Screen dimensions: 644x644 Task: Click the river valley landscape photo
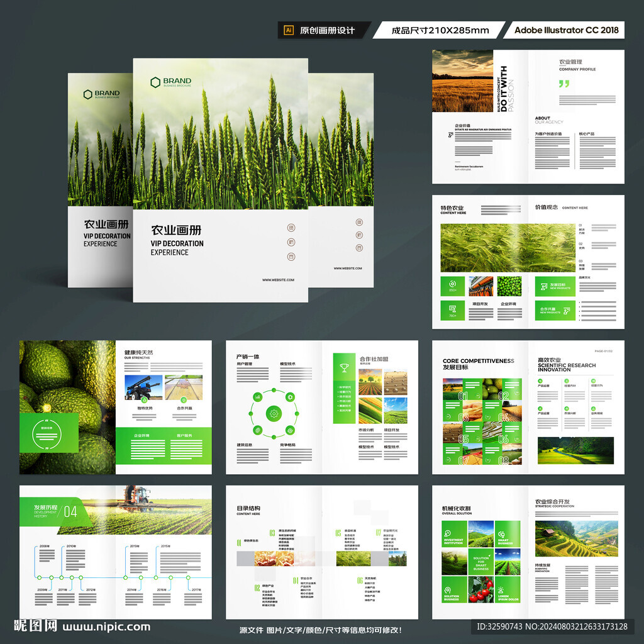(575, 450)
